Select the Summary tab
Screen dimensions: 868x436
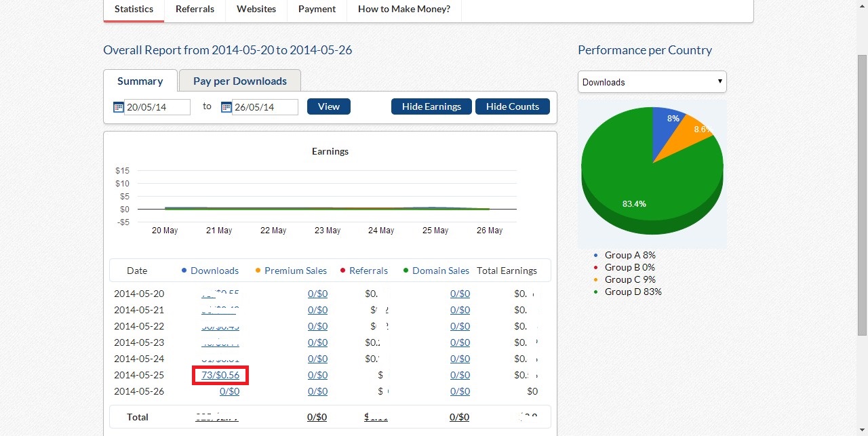(x=140, y=81)
